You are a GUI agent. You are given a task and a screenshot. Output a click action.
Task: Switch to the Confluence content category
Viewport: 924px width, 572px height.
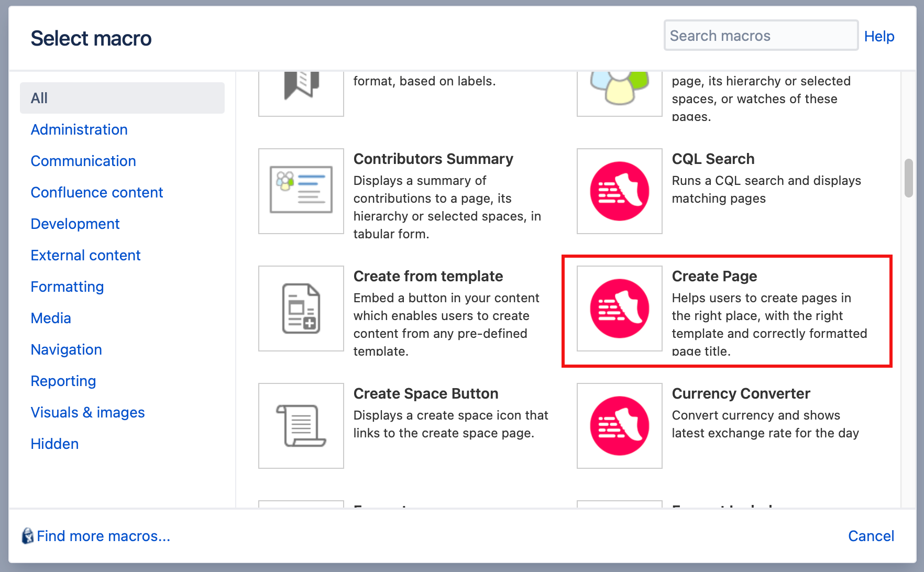coord(97,192)
